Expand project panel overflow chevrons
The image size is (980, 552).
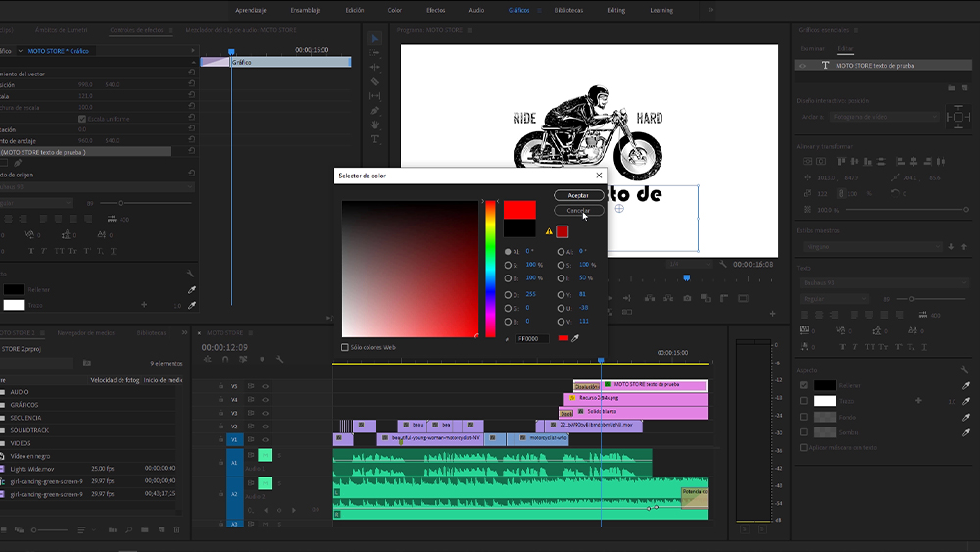point(184,332)
